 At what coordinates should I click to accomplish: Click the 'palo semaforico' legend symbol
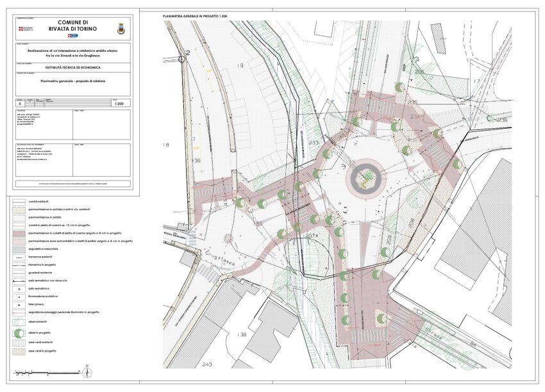coord(19,289)
